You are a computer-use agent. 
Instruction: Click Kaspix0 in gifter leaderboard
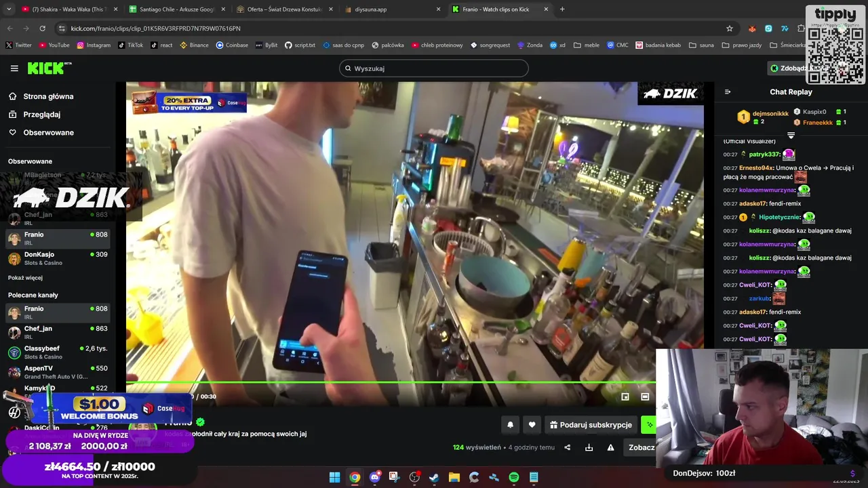814,112
